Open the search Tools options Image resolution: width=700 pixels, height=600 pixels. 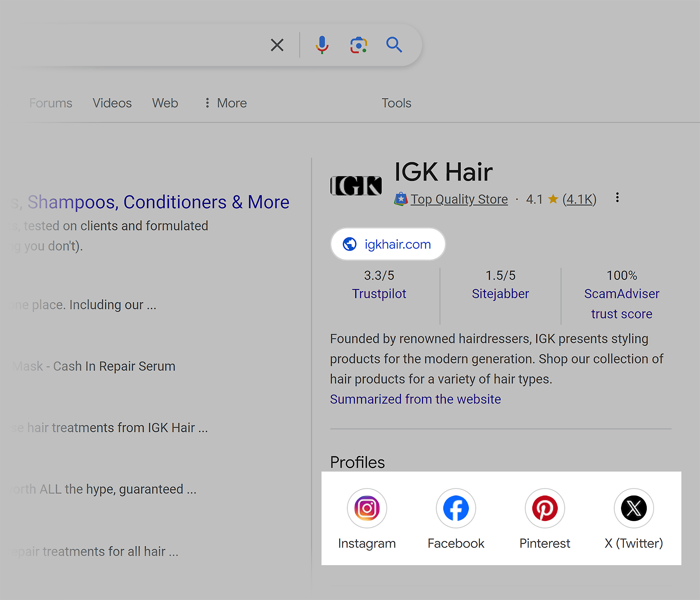[396, 103]
